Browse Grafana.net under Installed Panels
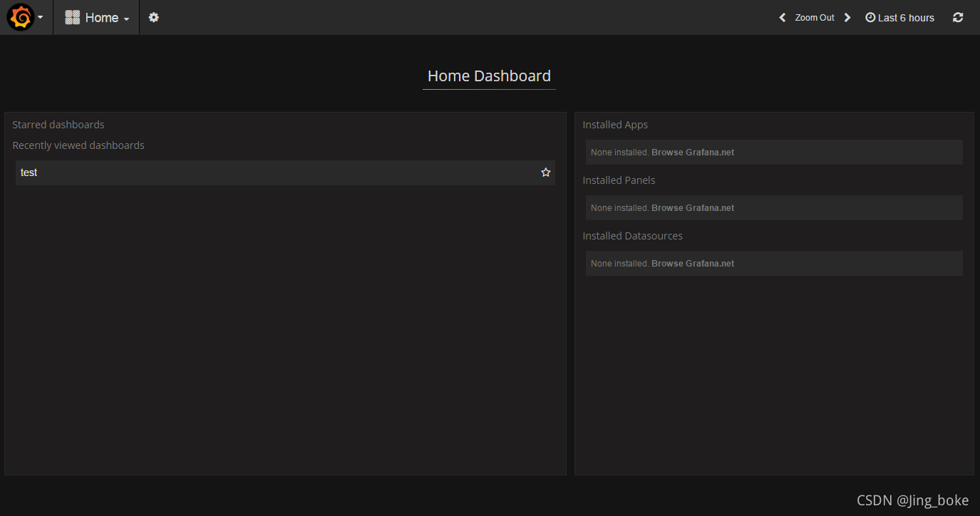Viewport: 980px width, 516px height. [x=693, y=208]
